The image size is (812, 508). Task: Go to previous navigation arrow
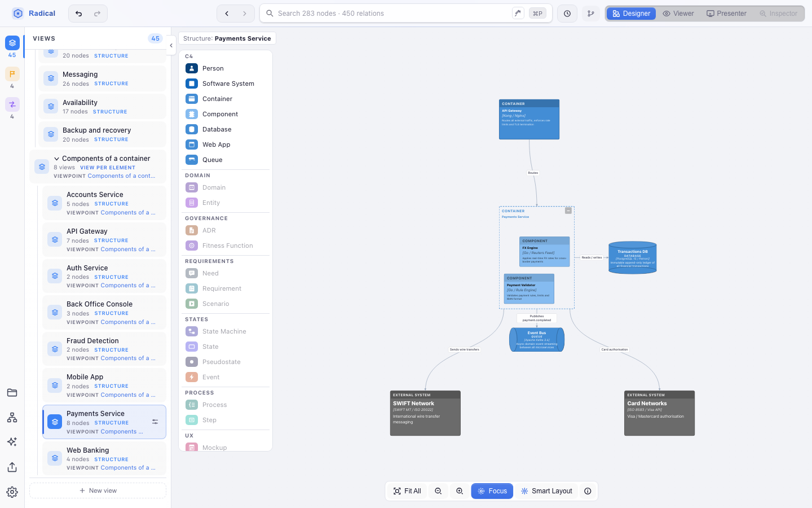(x=227, y=14)
